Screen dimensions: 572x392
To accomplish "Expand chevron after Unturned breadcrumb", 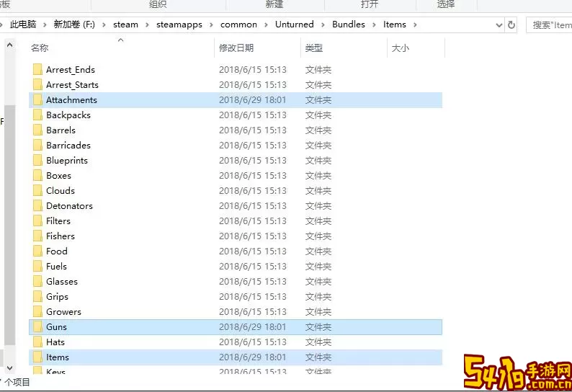I will pos(323,24).
